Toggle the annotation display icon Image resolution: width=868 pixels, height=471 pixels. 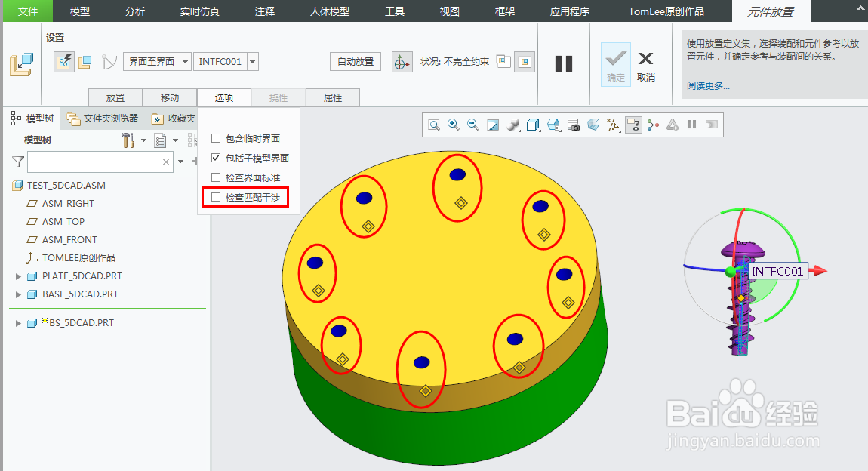click(633, 125)
